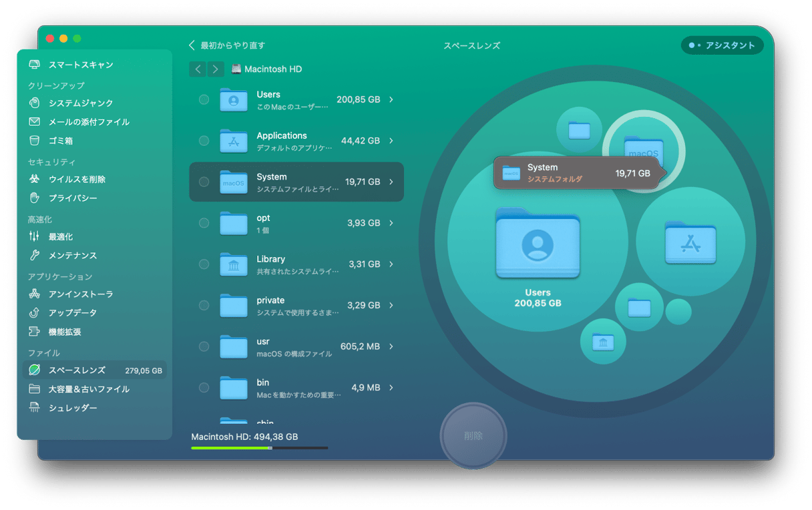Click the 機能拡張 sidebar icon
The height and width of the screenshot is (510, 812).
(34, 331)
